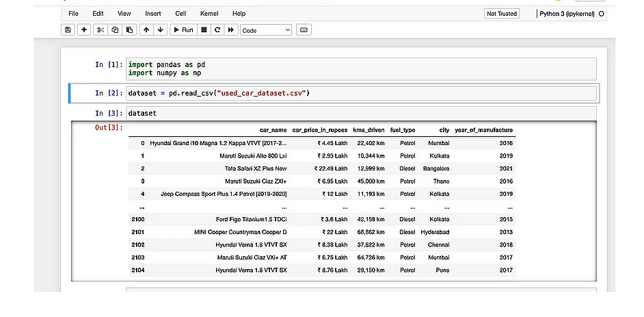Click row index 2100
The width and height of the screenshot is (644, 317).
[x=137, y=220]
